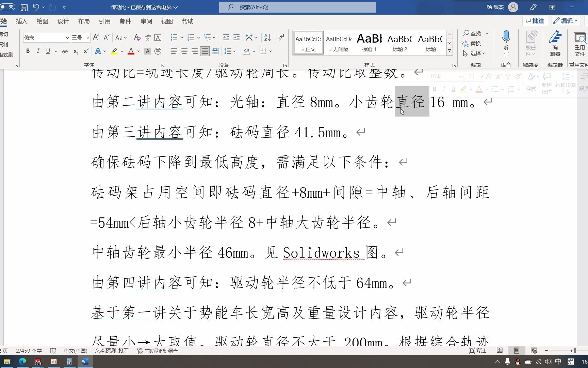Toggle Italic formatting in Font group
Image resolution: width=588 pixels, height=368 pixels.
coord(38,51)
